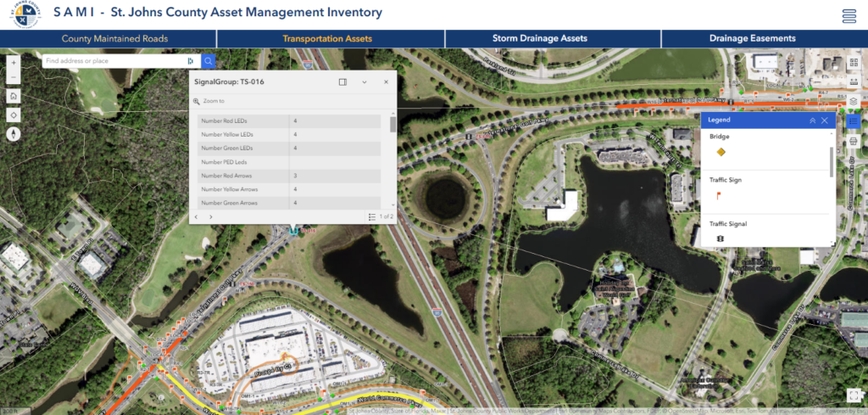Go to default map home view
This screenshot has width=868, height=415.
coord(14,96)
